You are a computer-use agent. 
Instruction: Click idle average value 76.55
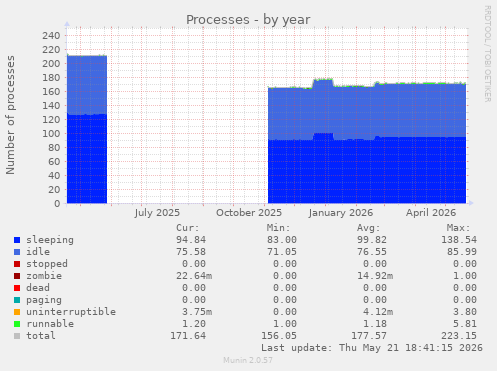372,252
